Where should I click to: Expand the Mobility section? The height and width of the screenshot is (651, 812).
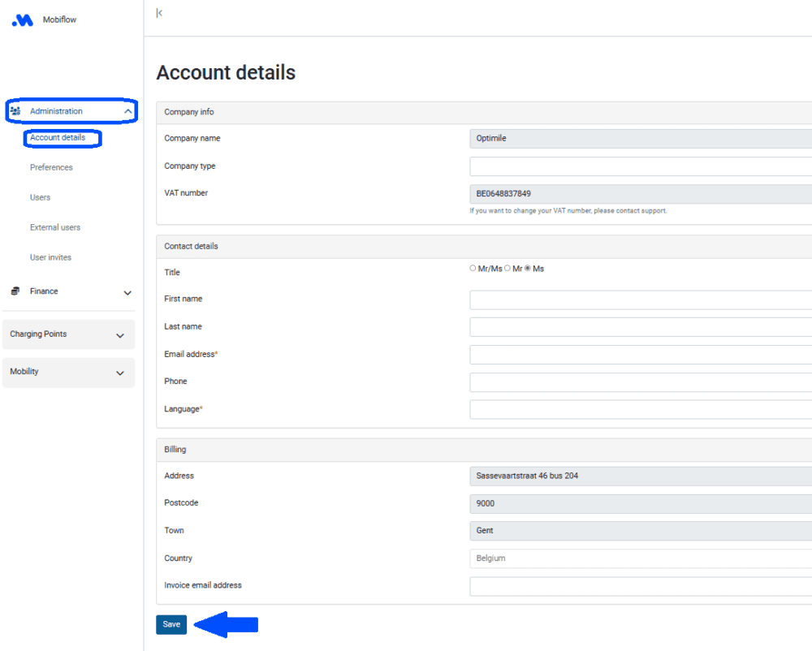click(68, 372)
